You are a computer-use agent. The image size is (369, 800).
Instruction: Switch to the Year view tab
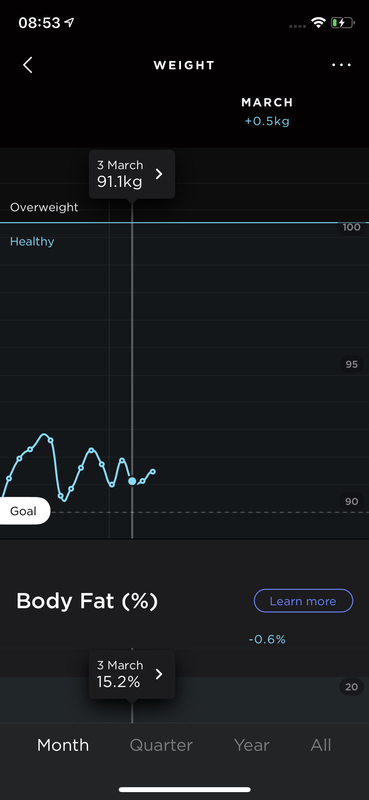[252, 745]
